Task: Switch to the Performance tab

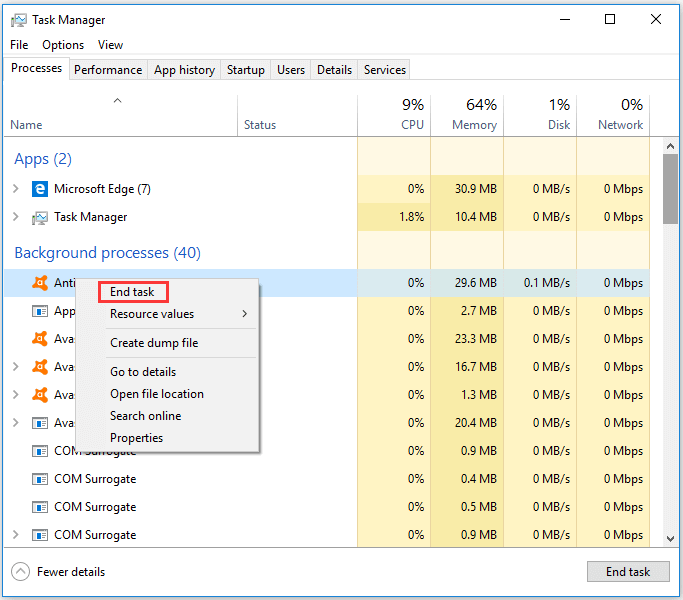Action: 108,70
